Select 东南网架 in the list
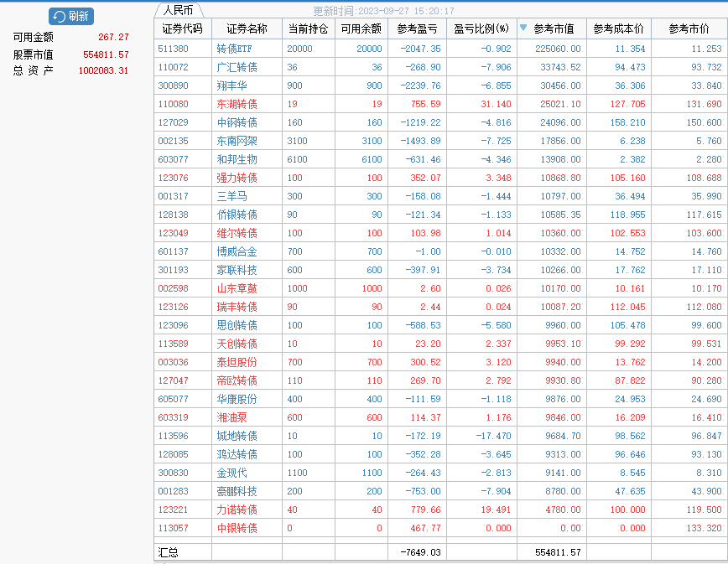This screenshot has width=728, height=564. [x=237, y=141]
